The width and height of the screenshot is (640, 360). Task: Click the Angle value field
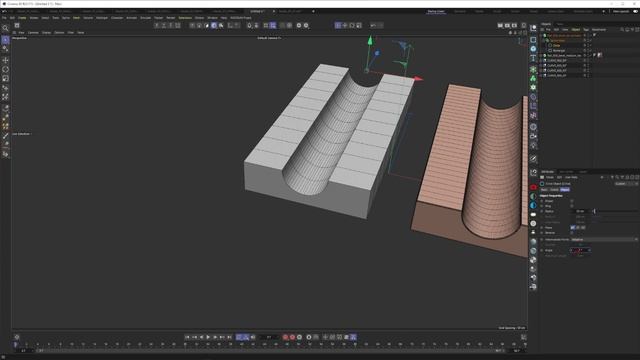coord(580,250)
